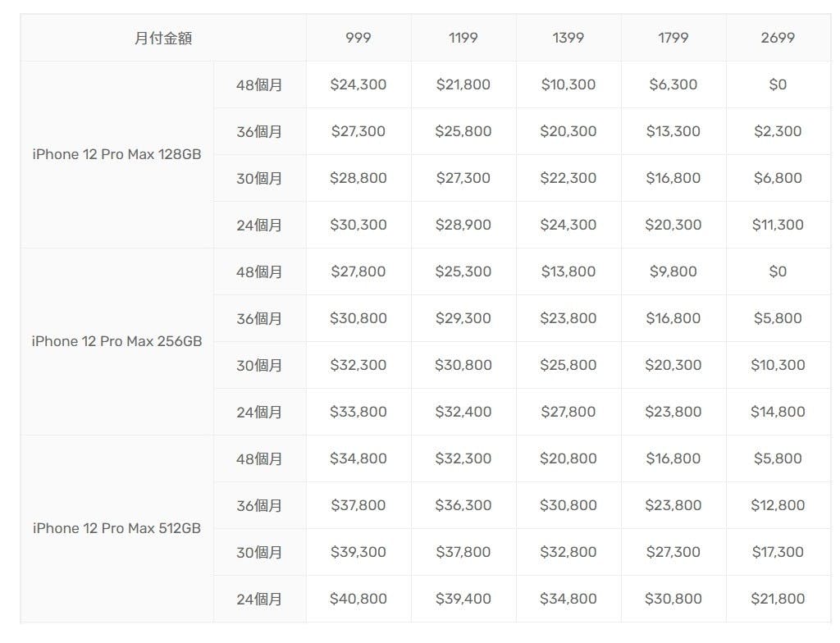Select the $13,800 price cell
This screenshot has width=840, height=643.
(568, 271)
